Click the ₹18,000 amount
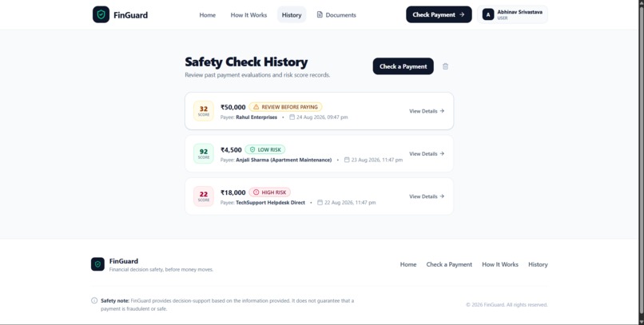The width and height of the screenshot is (644, 325). pyautogui.click(x=233, y=192)
